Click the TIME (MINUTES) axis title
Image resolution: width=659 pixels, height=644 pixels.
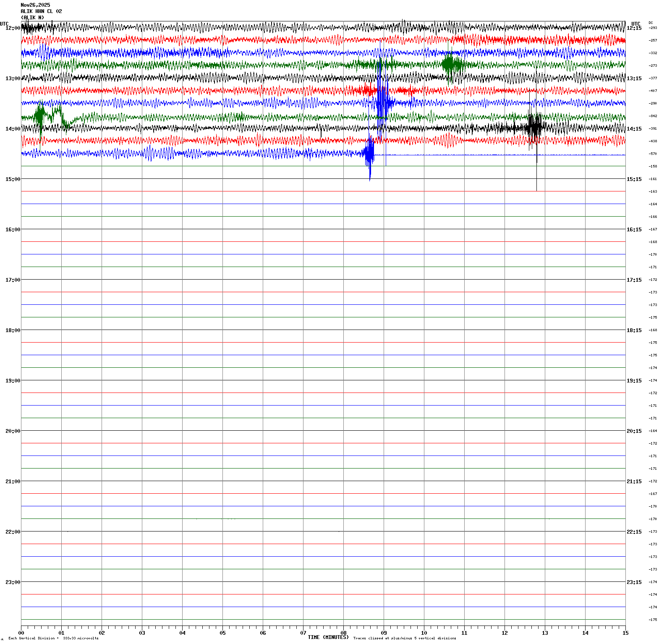328,637
